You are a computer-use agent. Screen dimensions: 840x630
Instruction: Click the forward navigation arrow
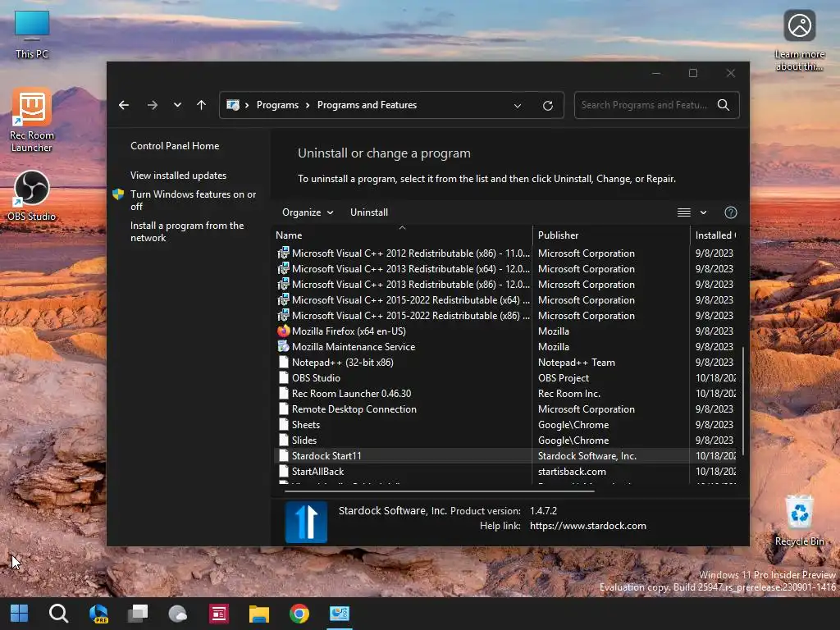(x=152, y=105)
